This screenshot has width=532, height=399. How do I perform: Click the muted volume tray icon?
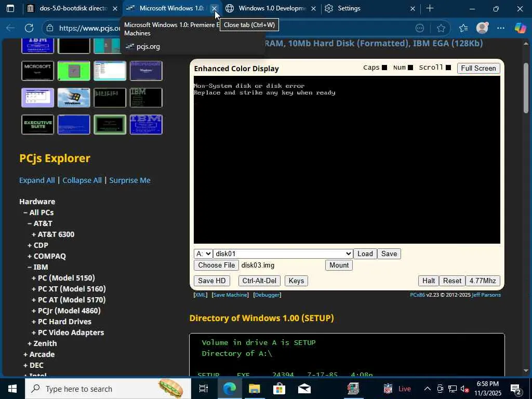[465, 389]
